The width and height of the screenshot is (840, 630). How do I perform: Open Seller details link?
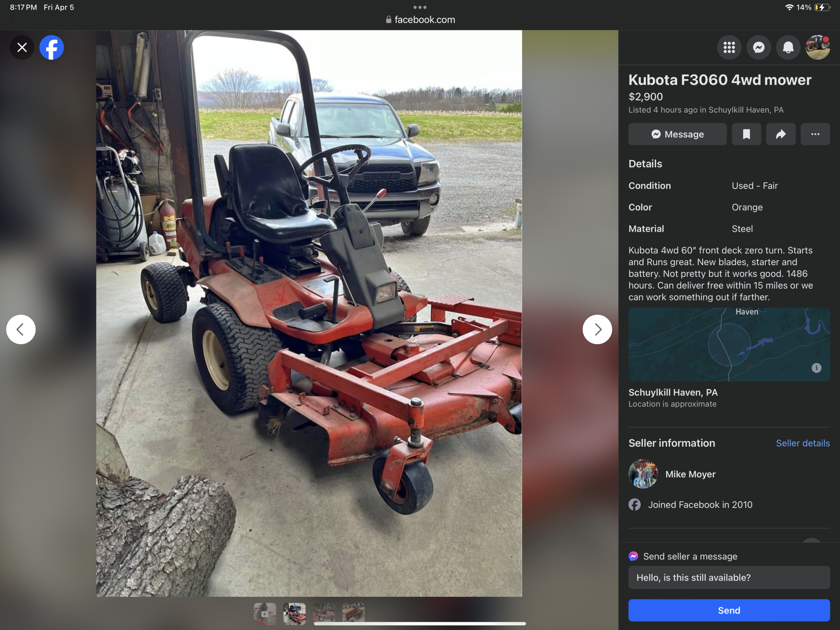pyautogui.click(x=802, y=443)
